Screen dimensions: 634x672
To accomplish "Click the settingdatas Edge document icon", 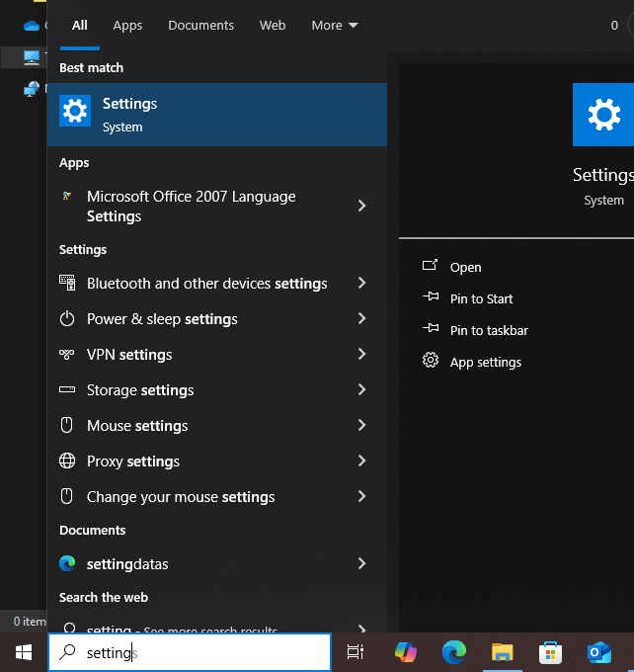I will pyautogui.click(x=67, y=563).
